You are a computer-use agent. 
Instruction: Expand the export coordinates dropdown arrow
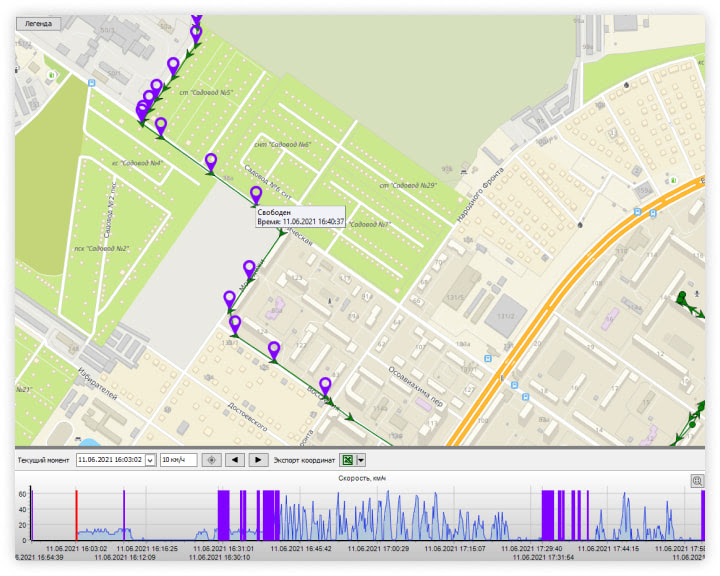pyautogui.click(x=360, y=460)
